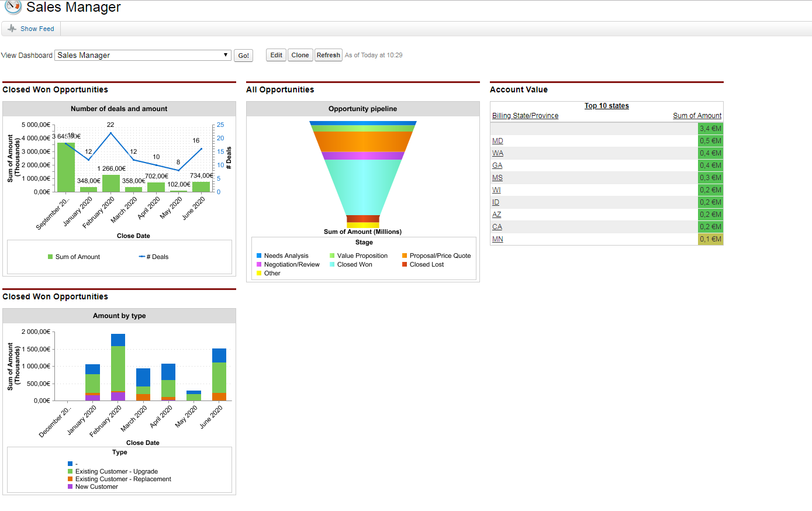Click the June 2020 stacked bar in Amount by type
The image size is (812, 511).
pyautogui.click(x=219, y=374)
